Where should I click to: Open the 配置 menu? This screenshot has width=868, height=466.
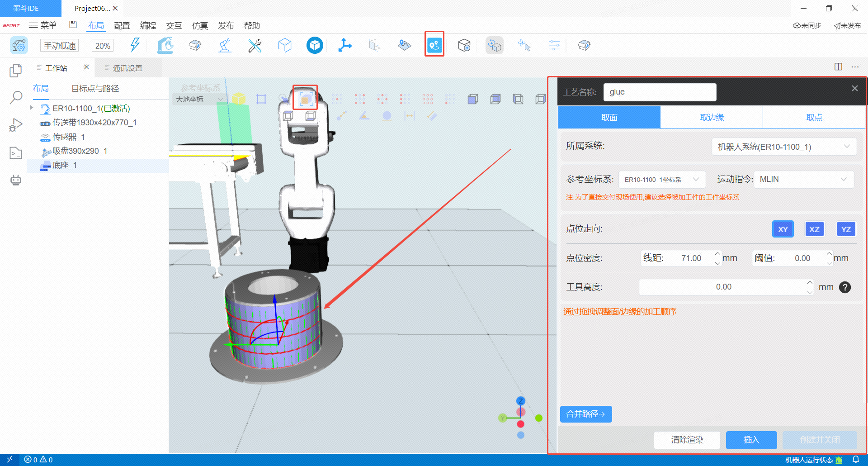coord(122,26)
